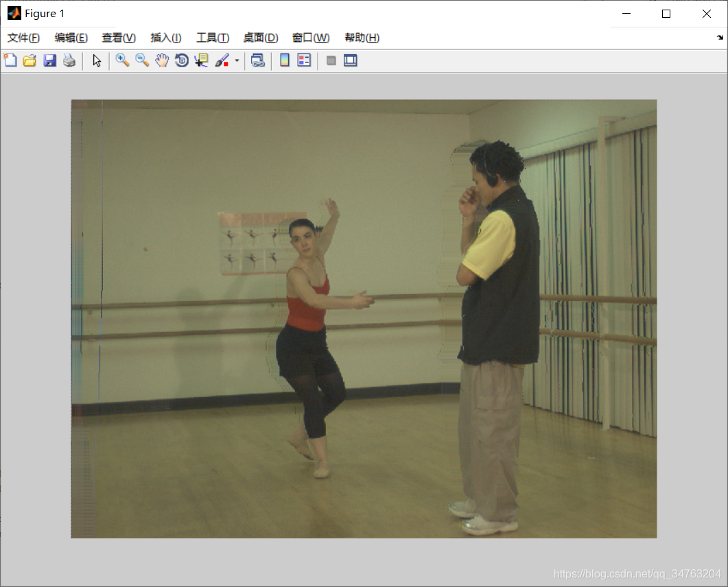This screenshot has width=728, height=587.
Task: Click the MATLAB logo in the title bar
Action: coord(14,14)
